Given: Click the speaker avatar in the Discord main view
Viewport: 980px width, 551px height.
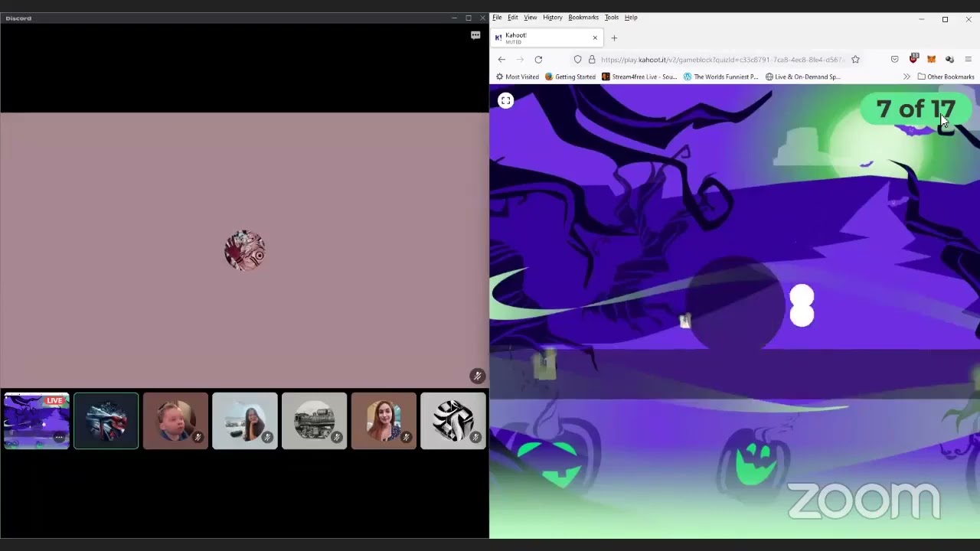Looking at the screenshot, I should click(x=245, y=250).
